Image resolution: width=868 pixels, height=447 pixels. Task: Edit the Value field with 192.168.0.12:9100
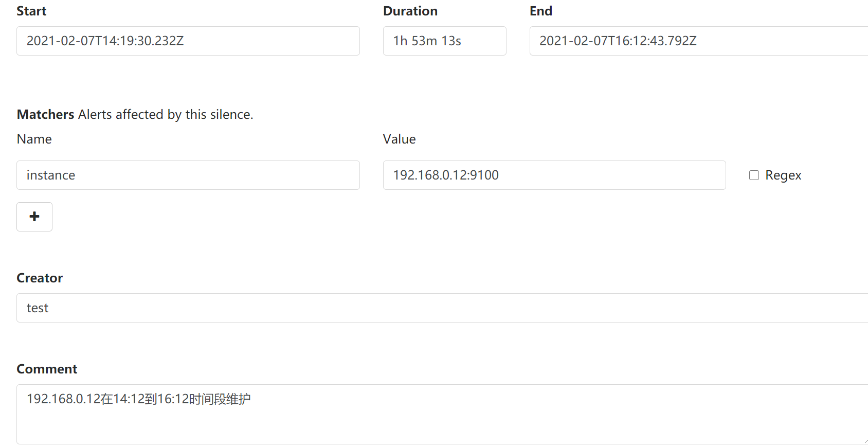(554, 175)
